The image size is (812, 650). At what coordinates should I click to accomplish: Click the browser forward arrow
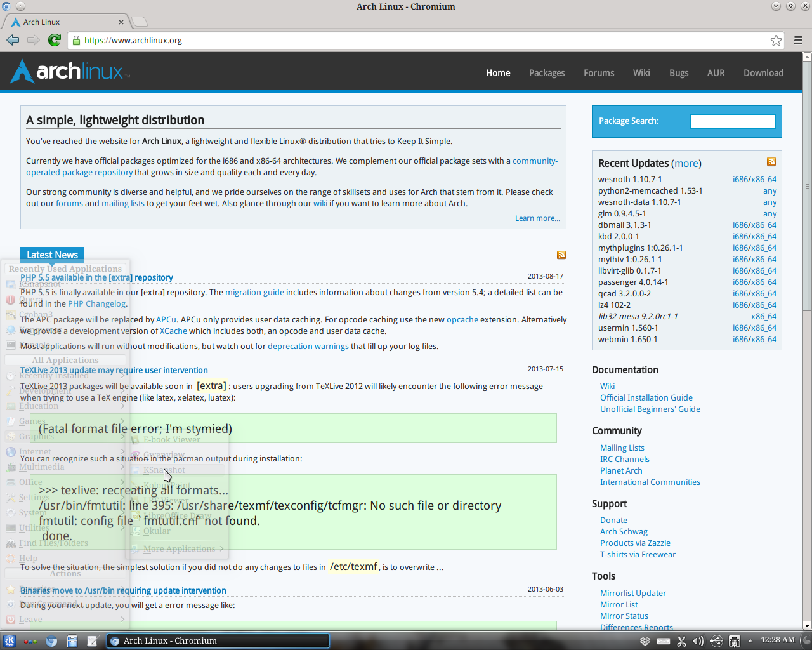pos(33,40)
